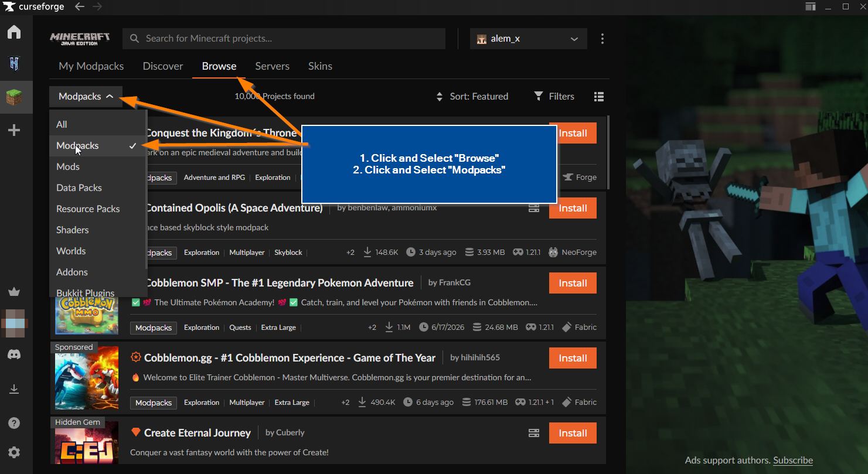Open the Hogwarts Legacy game icon in the sidebar
Screen dimensions: 868x474
(x=14, y=63)
